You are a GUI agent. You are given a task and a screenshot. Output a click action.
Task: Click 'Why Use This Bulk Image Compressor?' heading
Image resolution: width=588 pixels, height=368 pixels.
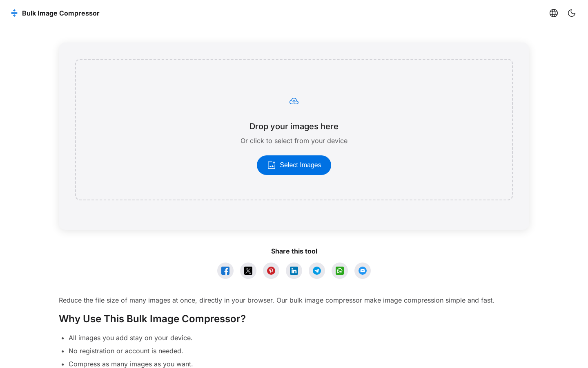[x=152, y=319]
